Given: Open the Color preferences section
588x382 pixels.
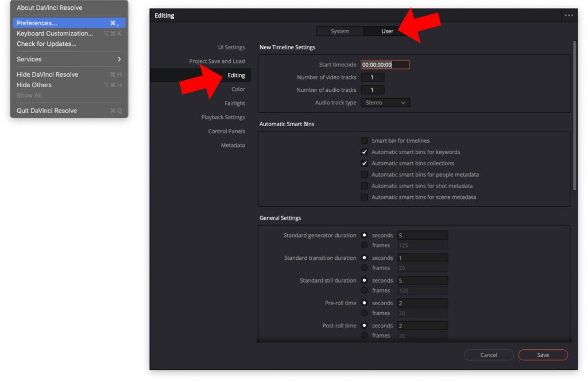Looking at the screenshot, I should [239, 89].
